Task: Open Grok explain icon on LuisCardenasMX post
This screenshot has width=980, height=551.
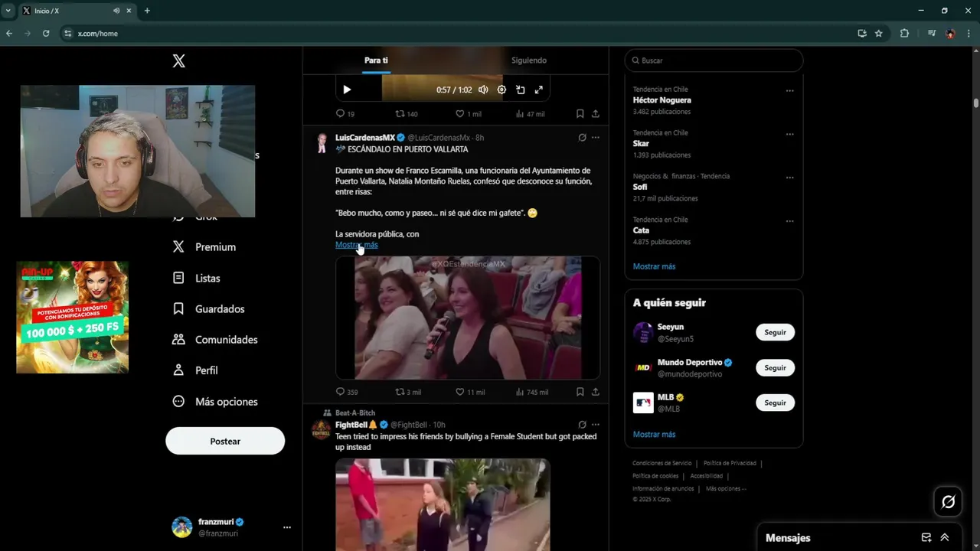Action: click(x=582, y=138)
